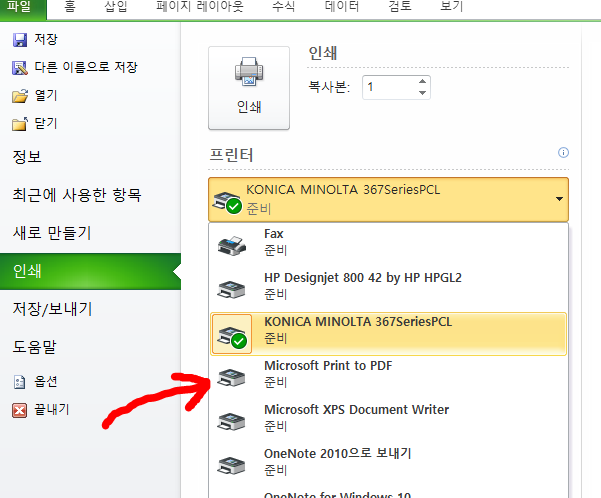Image resolution: width=601 pixels, height=498 pixels.
Task: Click the HP Designjet 800 printer icon
Action: (x=231, y=289)
